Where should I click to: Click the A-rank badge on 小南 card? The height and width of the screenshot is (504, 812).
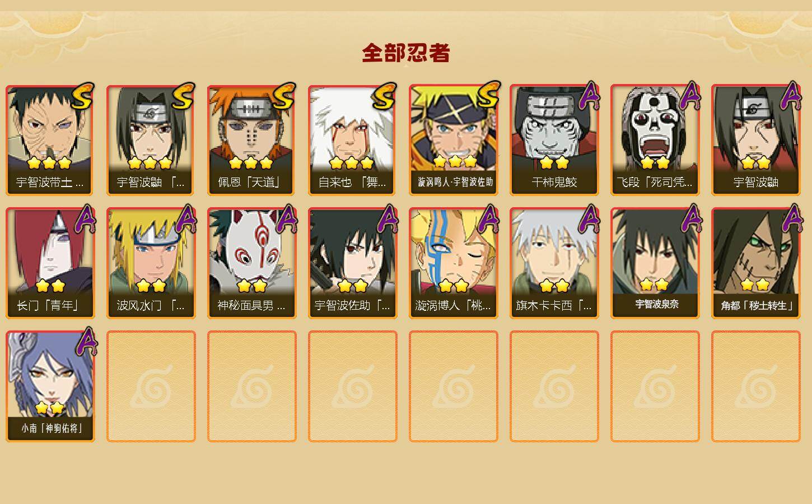(x=85, y=342)
